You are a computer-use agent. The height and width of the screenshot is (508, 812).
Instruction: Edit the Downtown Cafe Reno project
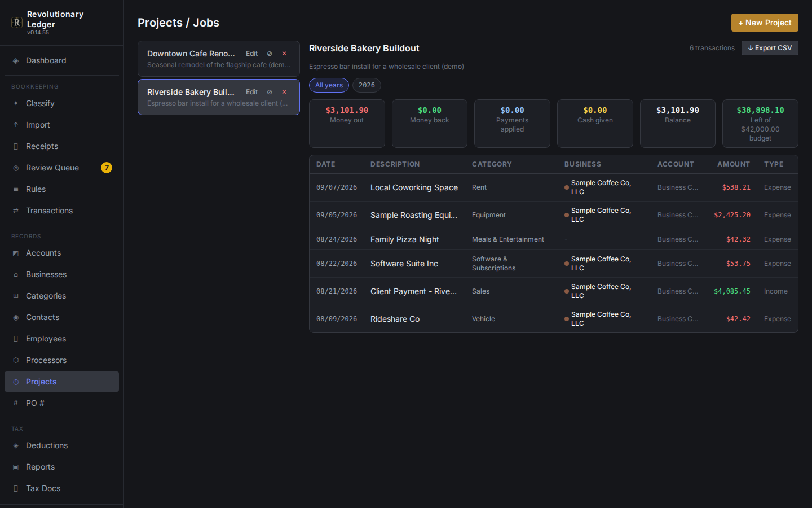pyautogui.click(x=251, y=54)
